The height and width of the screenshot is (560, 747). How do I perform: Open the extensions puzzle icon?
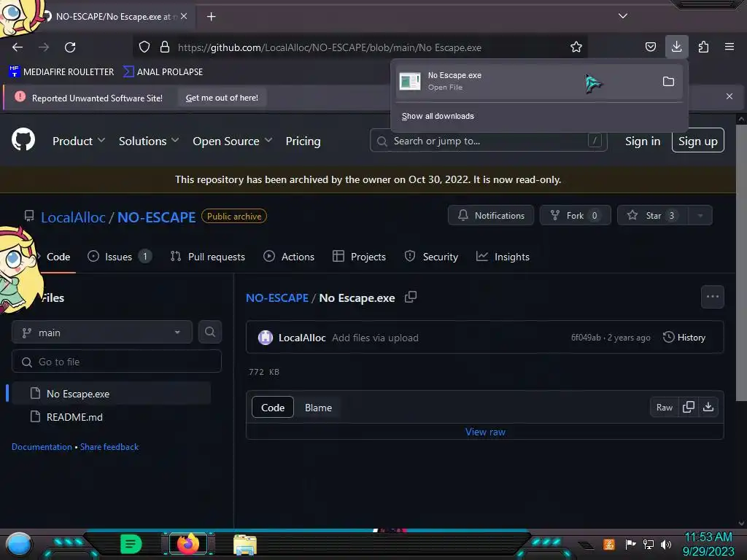(703, 47)
